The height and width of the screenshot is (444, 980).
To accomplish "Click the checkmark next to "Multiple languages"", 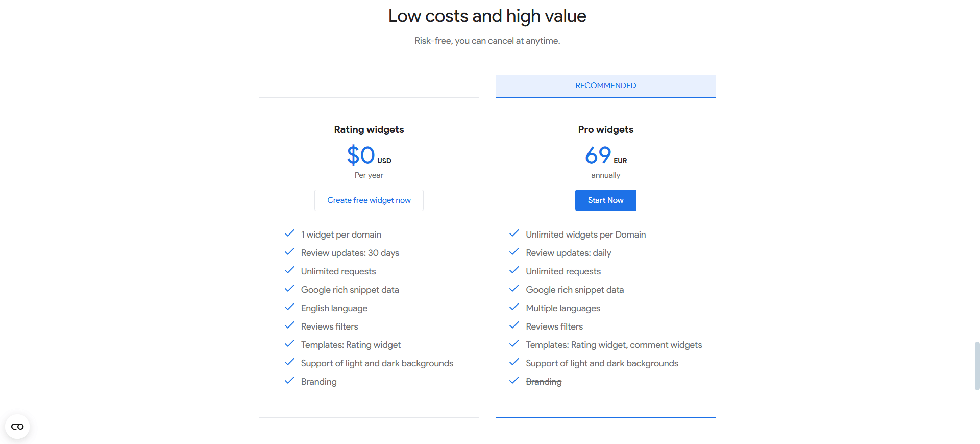I will [514, 307].
